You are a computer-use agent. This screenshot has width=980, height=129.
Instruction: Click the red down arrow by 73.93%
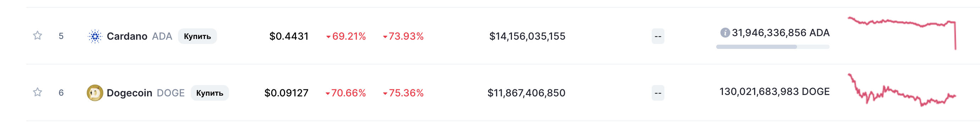pyautogui.click(x=385, y=37)
